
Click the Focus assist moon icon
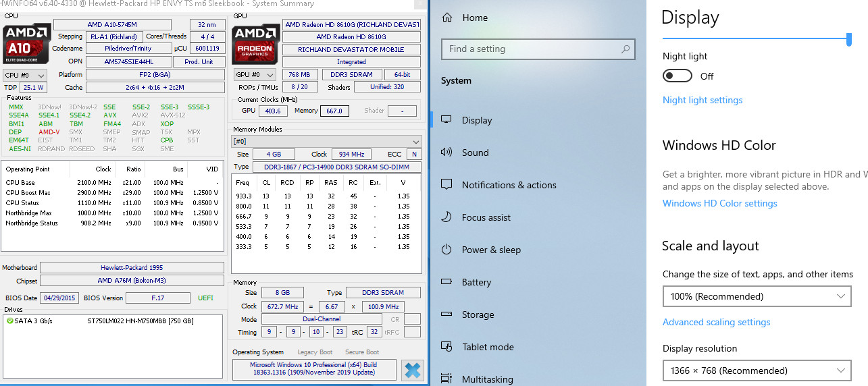pos(446,217)
